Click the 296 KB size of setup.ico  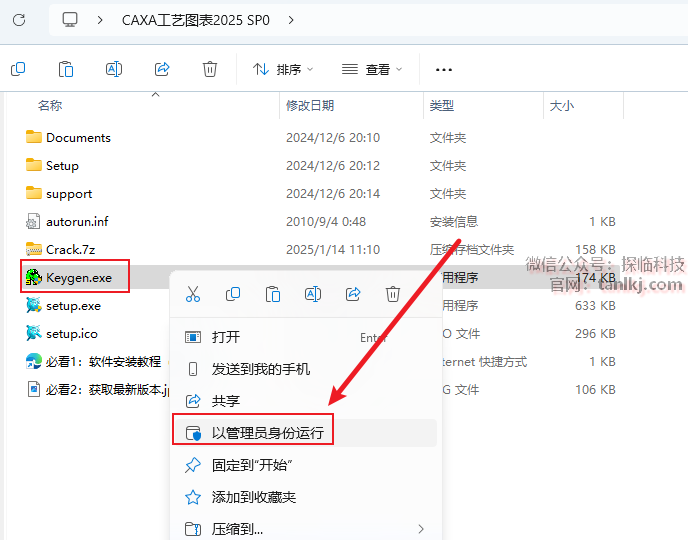(x=595, y=334)
